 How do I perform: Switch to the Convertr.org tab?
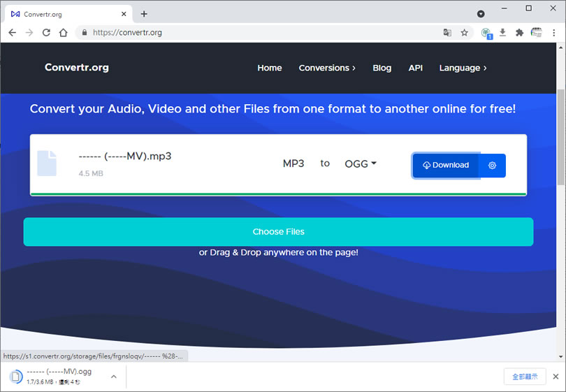pos(68,14)
